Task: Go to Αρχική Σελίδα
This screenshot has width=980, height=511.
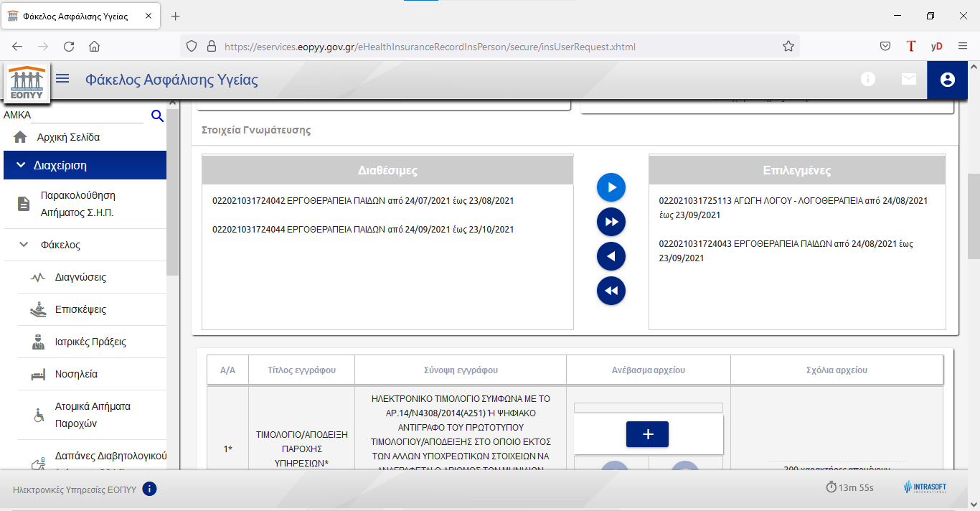Action: click(x=68, y=137)
